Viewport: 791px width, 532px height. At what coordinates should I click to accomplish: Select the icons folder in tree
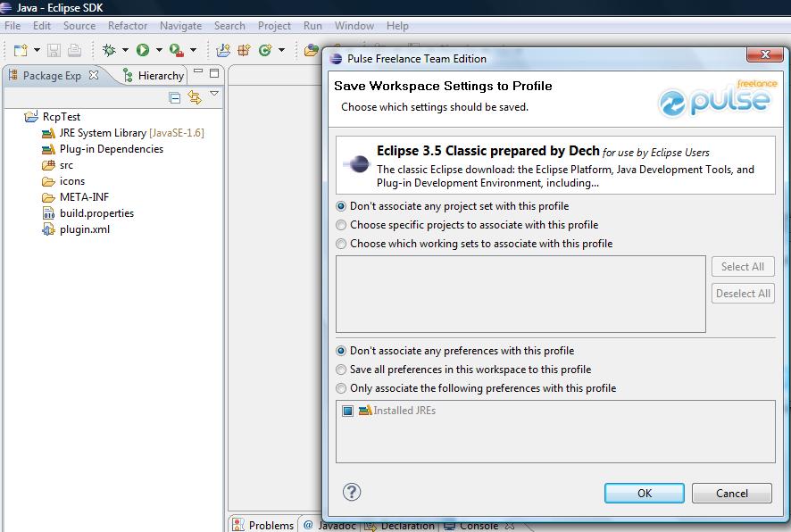point(72,181)
